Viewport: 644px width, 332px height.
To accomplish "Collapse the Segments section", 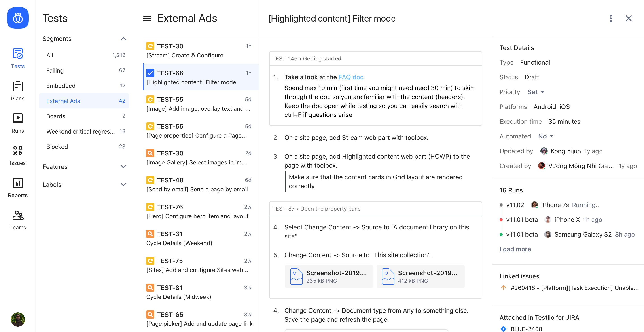I will [x=123, y=39].
